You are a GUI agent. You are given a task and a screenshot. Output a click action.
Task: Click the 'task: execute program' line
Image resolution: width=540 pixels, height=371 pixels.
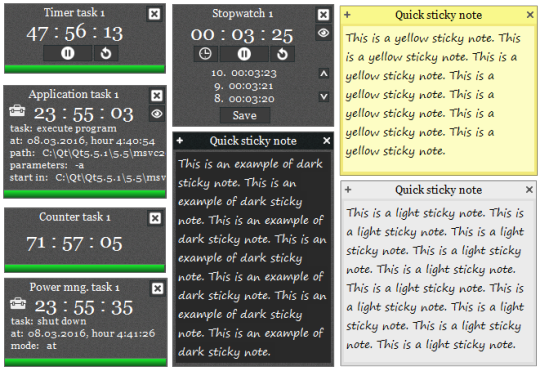click(63, 128)
